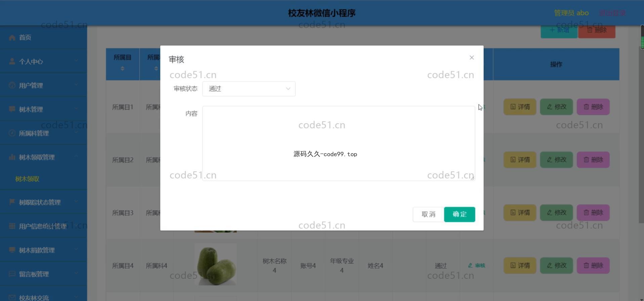Click 修改 for 所属目4 row
This screenshot has height=301, width=644.
(556, 265)
